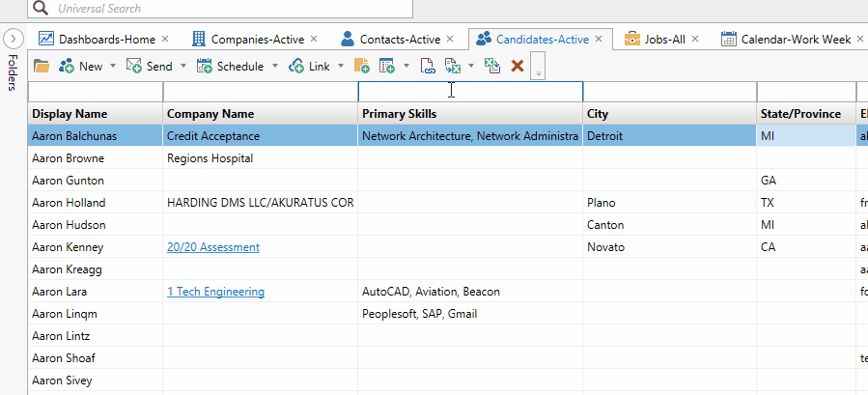Click the Excel import document icon
This screenshot has width=868, height=395.
pyautogui.click(x=453, y=67)
